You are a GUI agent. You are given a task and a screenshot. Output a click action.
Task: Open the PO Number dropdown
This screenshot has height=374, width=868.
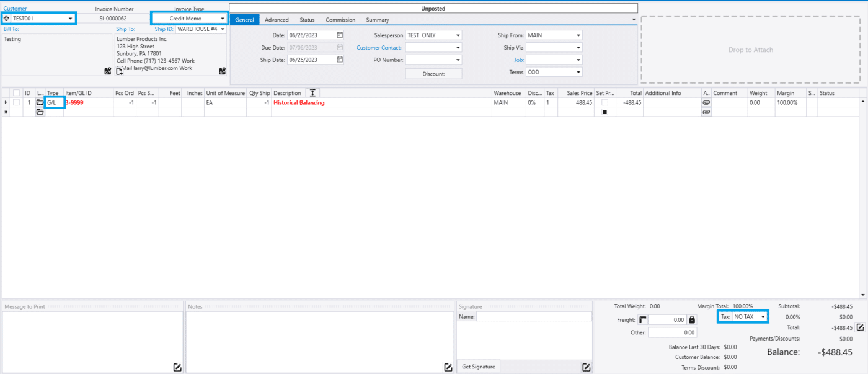(x=458, y=60)
